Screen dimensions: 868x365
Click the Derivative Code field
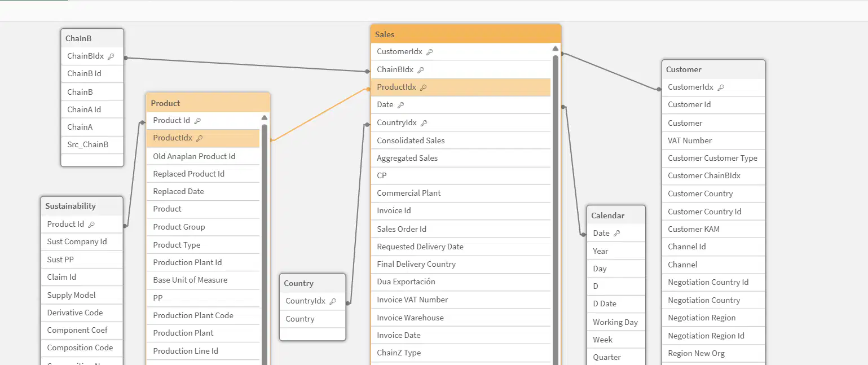point(82,313)
